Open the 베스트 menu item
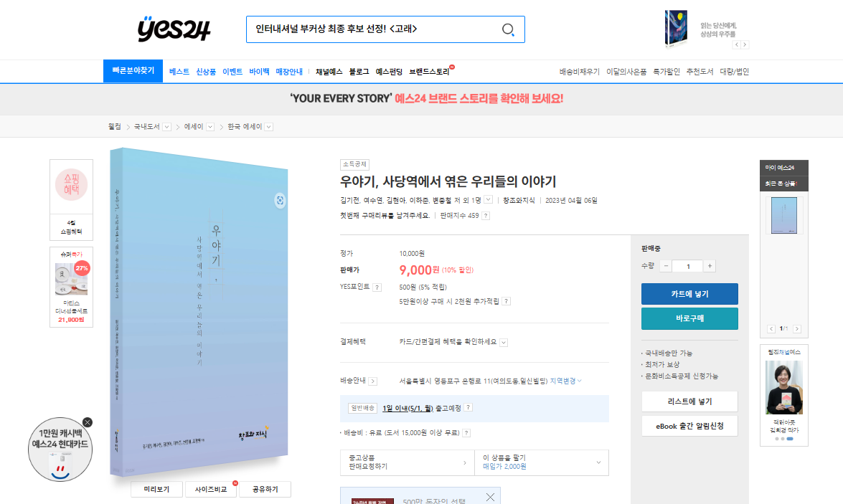Image resolution: width=843 pixels, height=504 pixels. (x=179, y=72)
